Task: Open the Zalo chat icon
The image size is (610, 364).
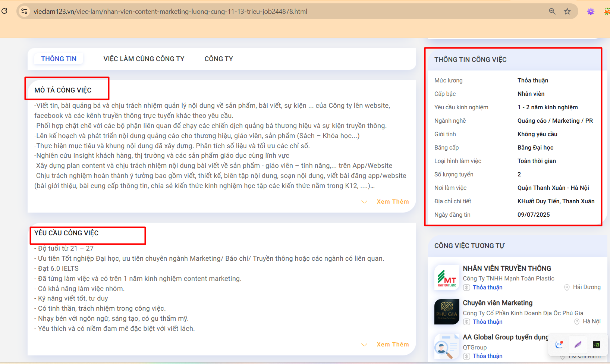Action: (559, 344)
